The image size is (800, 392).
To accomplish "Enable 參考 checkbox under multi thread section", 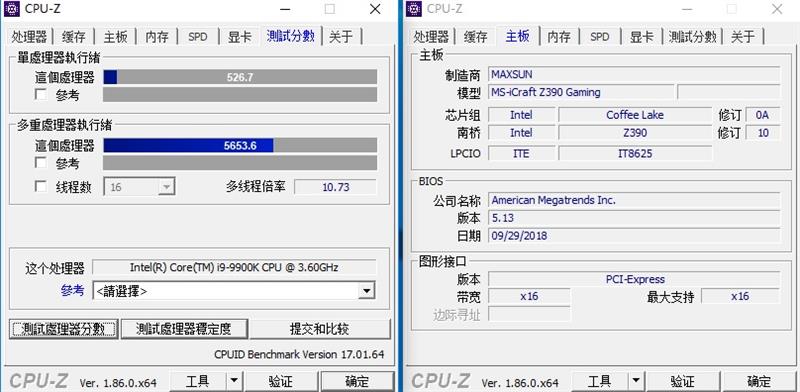I will 41,163.
